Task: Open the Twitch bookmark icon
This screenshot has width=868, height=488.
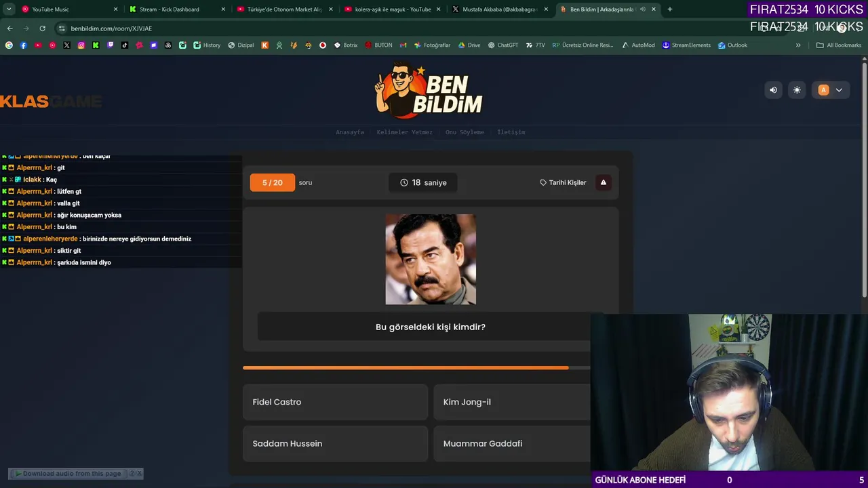Action: (x=111, y=45)
